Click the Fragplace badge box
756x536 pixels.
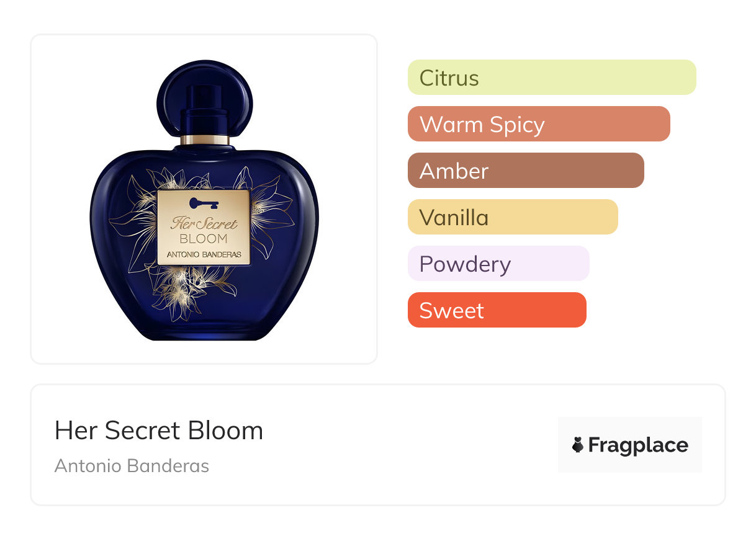coord(630,445)
